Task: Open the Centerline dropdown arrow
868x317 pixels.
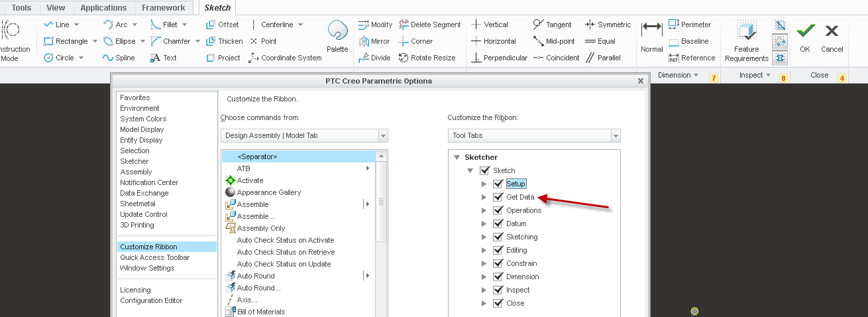Action: [x=300, y=25]
